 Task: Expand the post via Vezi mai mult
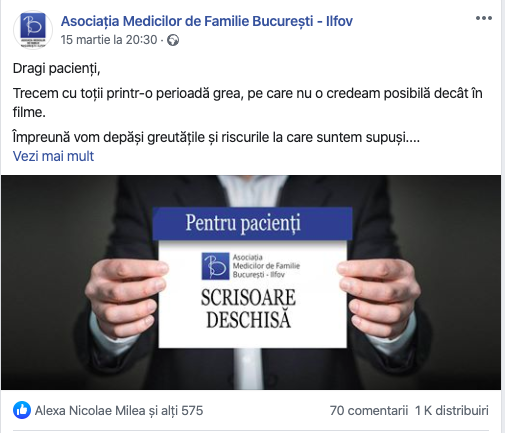(53, 156)
